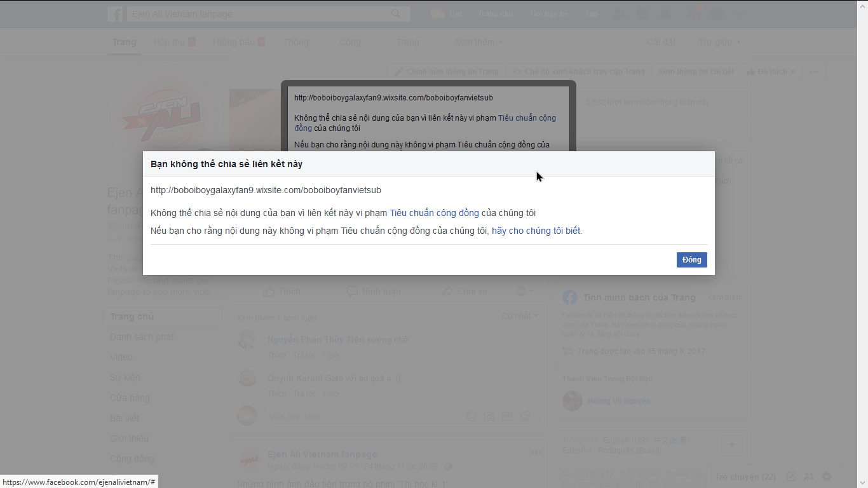Open the Đã thích dropdown button
This screenshot has width=868, height=488.
[x=771, y=72]
